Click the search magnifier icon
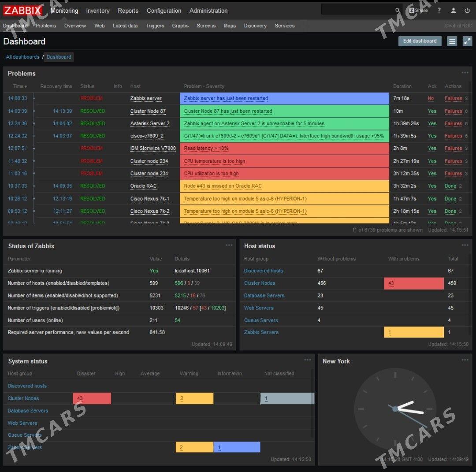 398,11
